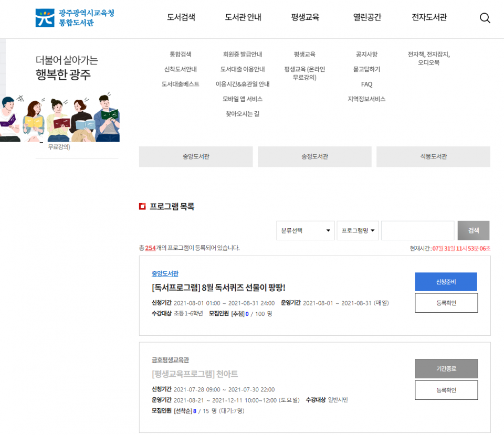Click the gray 기간종료 button
Viewport: 504px width, 435px height.
tap(446, 368)
